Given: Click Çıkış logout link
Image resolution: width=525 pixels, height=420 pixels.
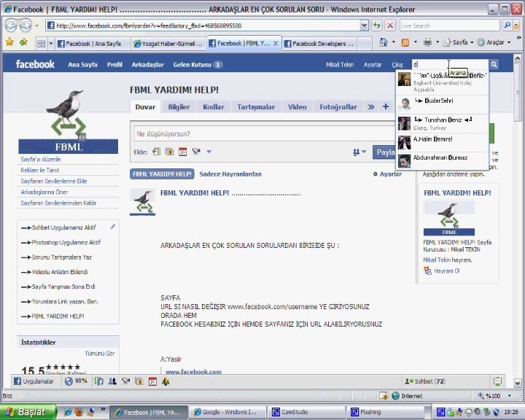Looking at the screenshot, I should tap(397, 65).
